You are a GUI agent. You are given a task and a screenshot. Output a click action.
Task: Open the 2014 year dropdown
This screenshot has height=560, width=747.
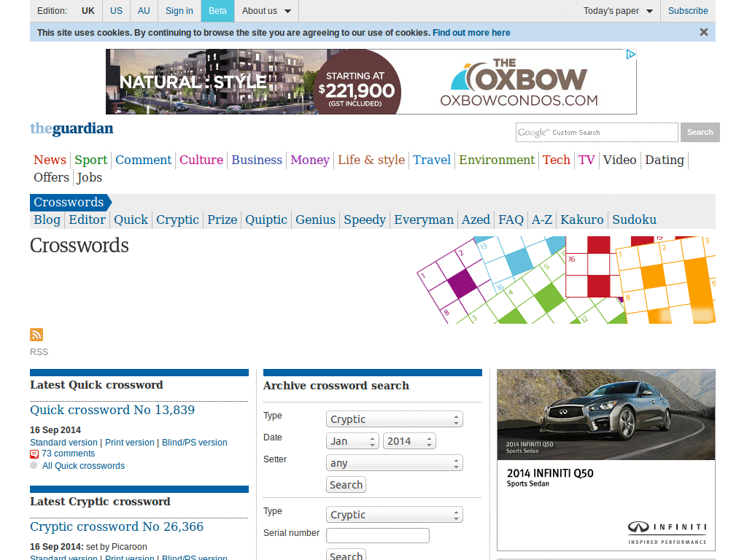(410, 441)
